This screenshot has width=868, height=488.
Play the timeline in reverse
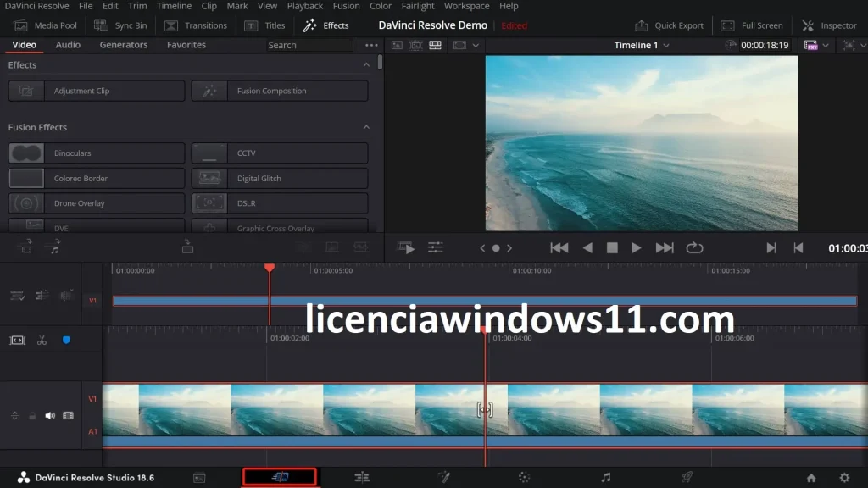587,248
